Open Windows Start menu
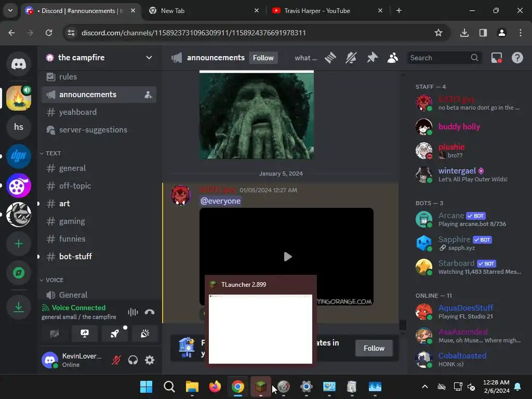532x399 pixels. (x=146, y=387)
